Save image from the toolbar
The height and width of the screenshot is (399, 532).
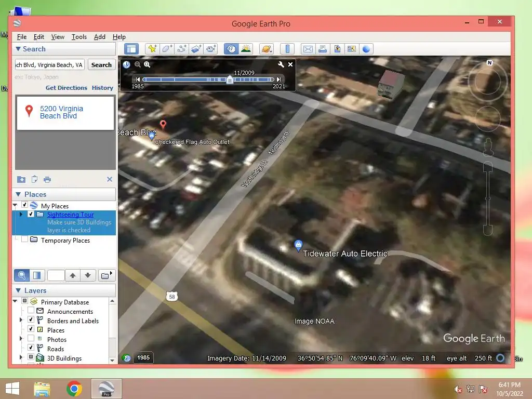(x=337, y=49)
